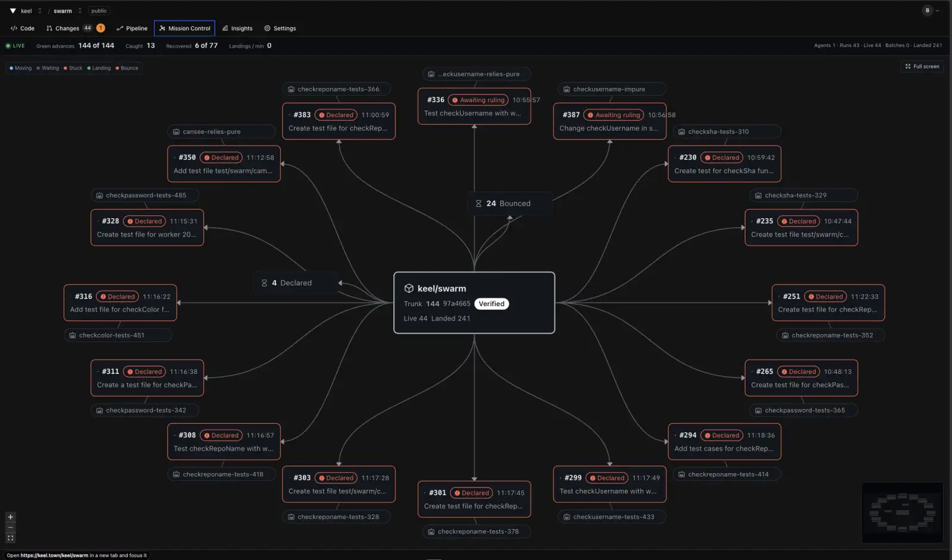This screenshot has height=560, width=952.
Task: Click the checkreponame-tests-366 branch label
Action: tap(336, 89)
